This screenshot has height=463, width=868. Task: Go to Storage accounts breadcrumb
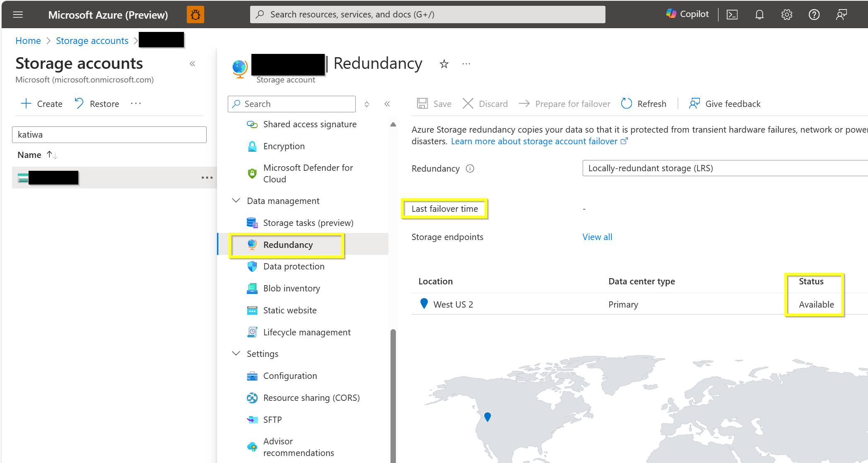92,41
